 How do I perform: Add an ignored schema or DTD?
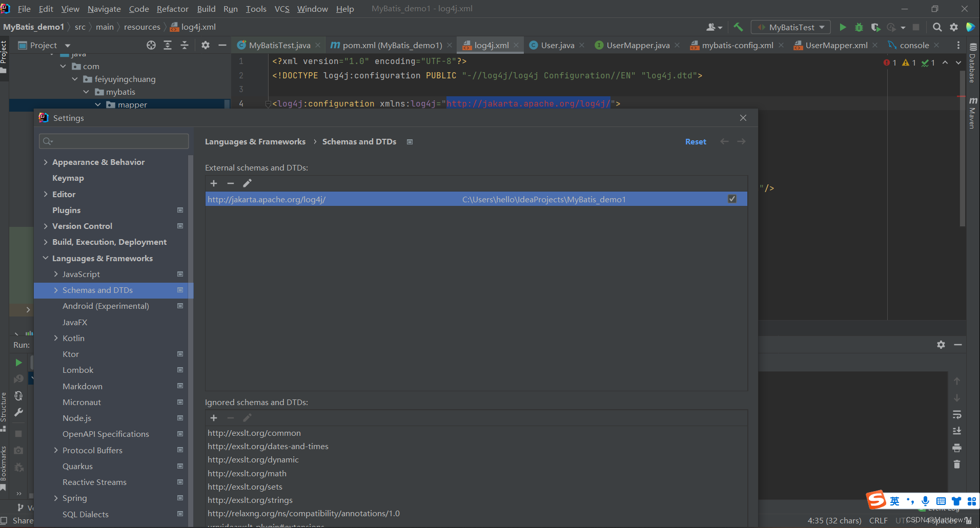point(214,418)
